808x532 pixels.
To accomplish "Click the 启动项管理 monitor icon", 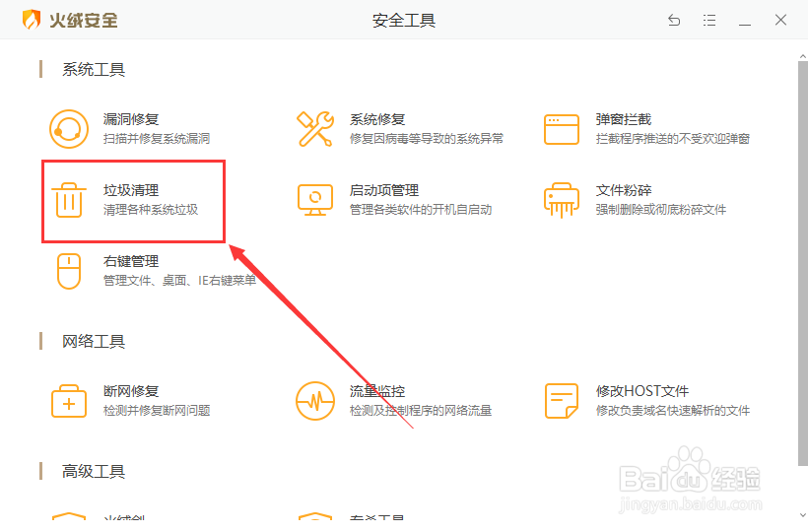I will tap(315, 200).
